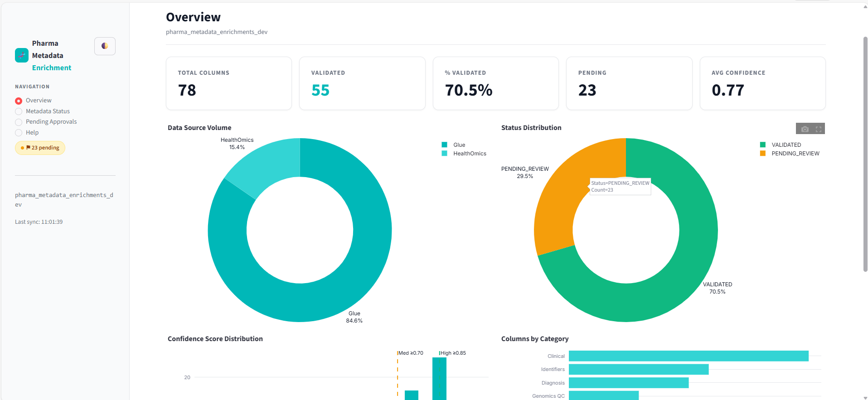Click the HealthOmics 15.4% slice label
This screenshot has height=400, width=868.
[237, 144]
